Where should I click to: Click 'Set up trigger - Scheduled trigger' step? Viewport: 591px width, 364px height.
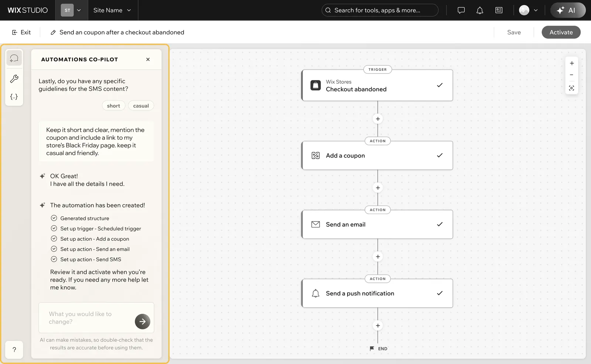96,229
